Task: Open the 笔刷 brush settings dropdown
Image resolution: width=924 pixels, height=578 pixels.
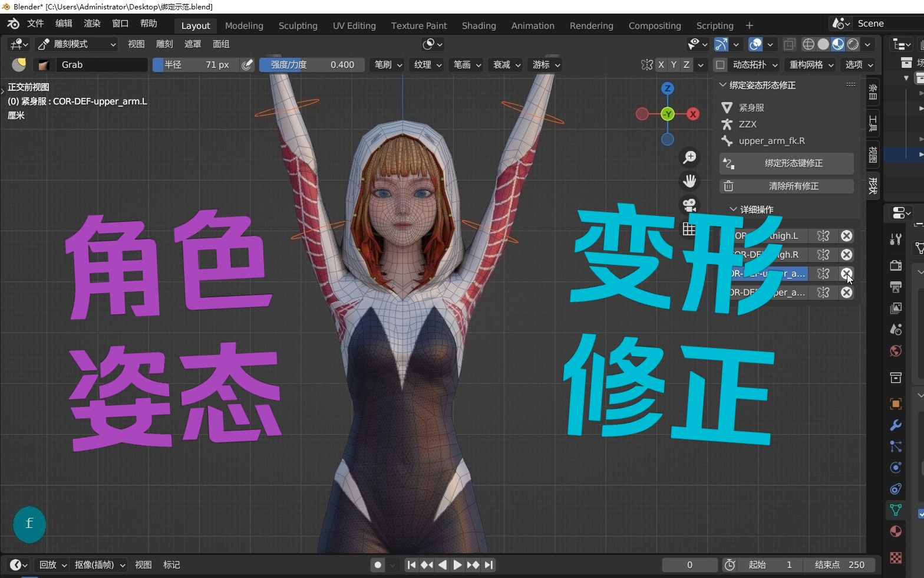Action: click(387, 65)
